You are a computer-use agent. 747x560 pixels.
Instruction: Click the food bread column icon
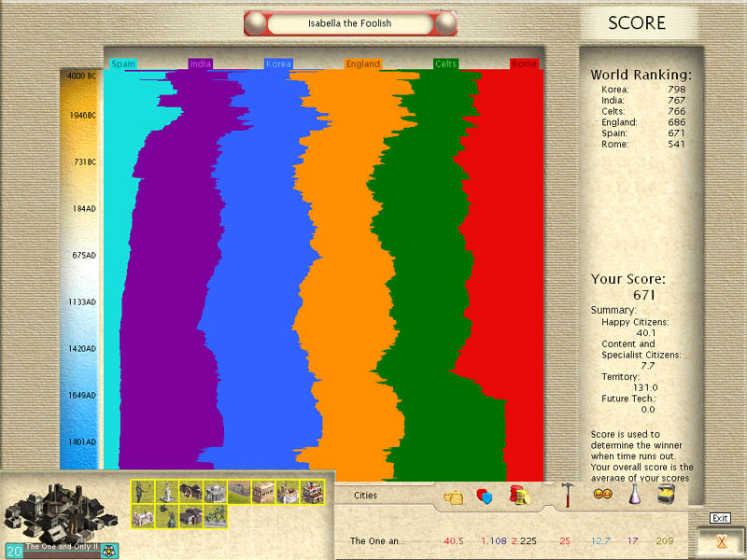pyautogui.click(x=454, y=497)
